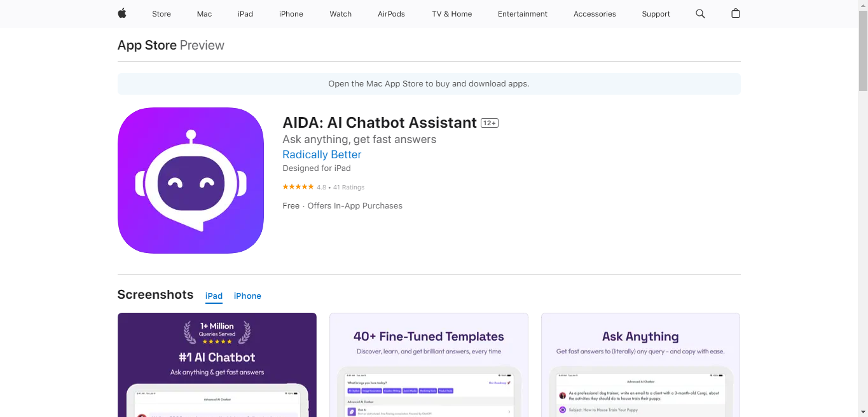Click the page vertical scrollbar thumb
Image resolution: width=868 pixels, height=417 pixels.
click(863, 51)
